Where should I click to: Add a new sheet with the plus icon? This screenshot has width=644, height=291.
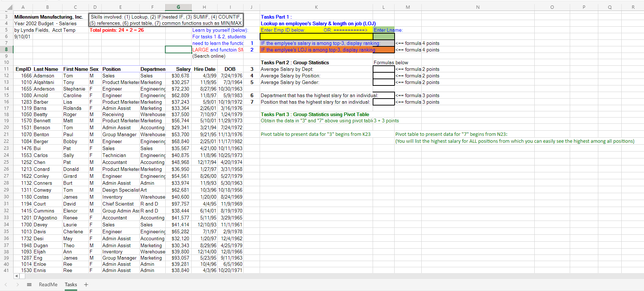click(x=86, y=284)
